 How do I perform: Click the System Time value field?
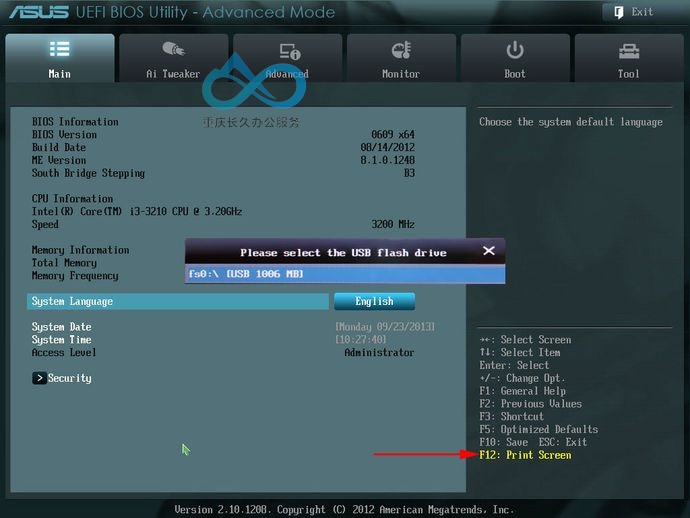tap(361, 340)
